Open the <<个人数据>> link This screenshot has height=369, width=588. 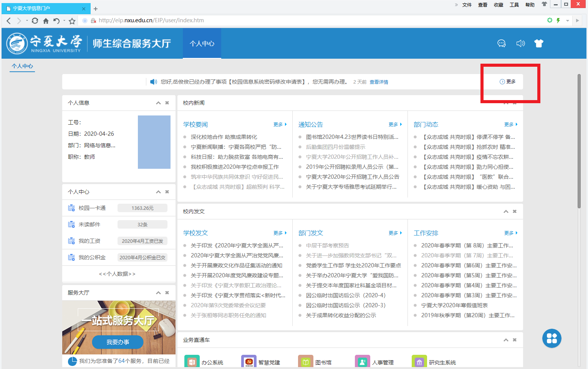(x=117, y=274)
